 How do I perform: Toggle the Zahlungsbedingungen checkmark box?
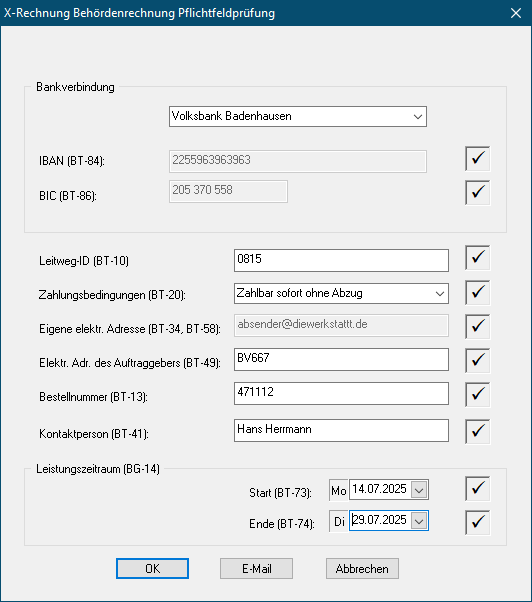(477, 293)
